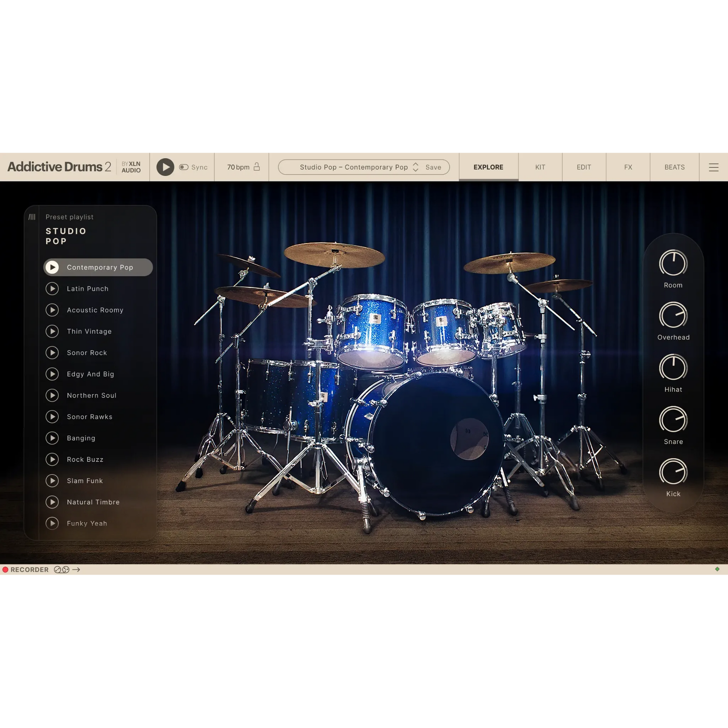Preview the Acoustic Roomy preset play icon
Image resolution: width=728 pixels, height=728 pixels.
click(x=52, y=310)
